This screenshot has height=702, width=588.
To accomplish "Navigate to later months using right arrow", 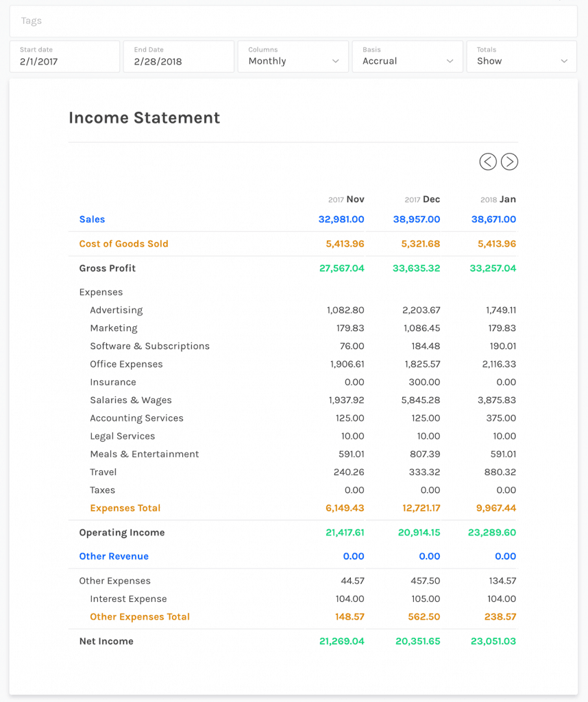I will [x=509, y=162].
